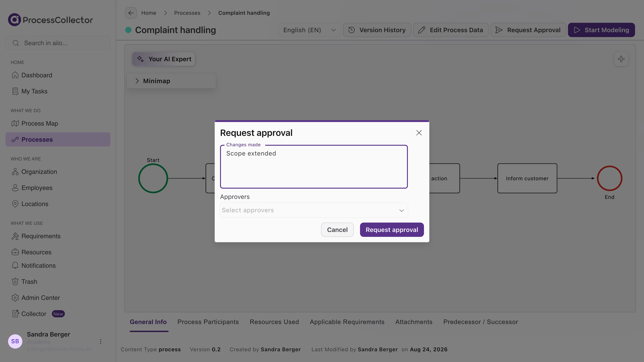Select the Inform customer task box
The height and width of the screenshot is (362, 644).
[x=527, y=178]
